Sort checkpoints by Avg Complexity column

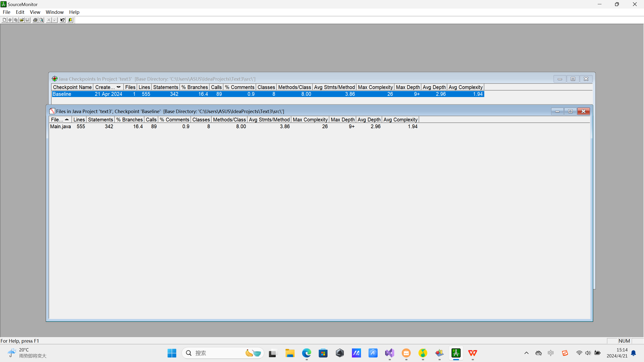tap(465, 87)
